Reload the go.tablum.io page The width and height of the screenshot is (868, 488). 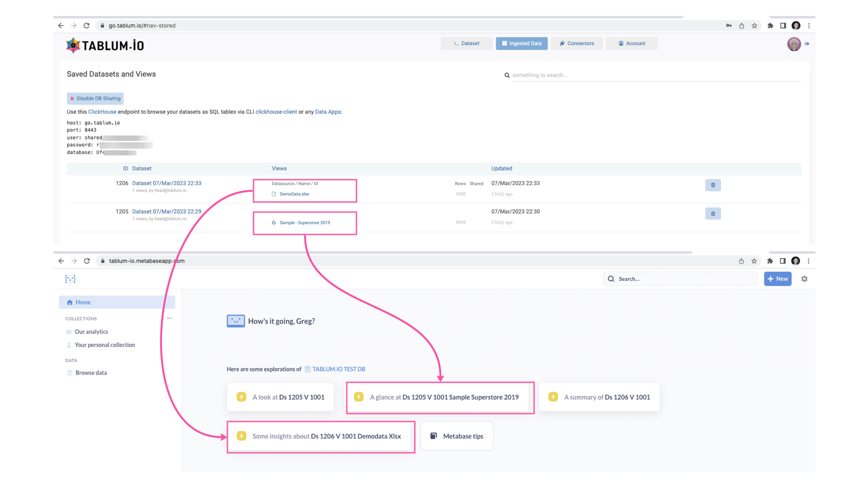pyautogui.click(x=86, y=26)
